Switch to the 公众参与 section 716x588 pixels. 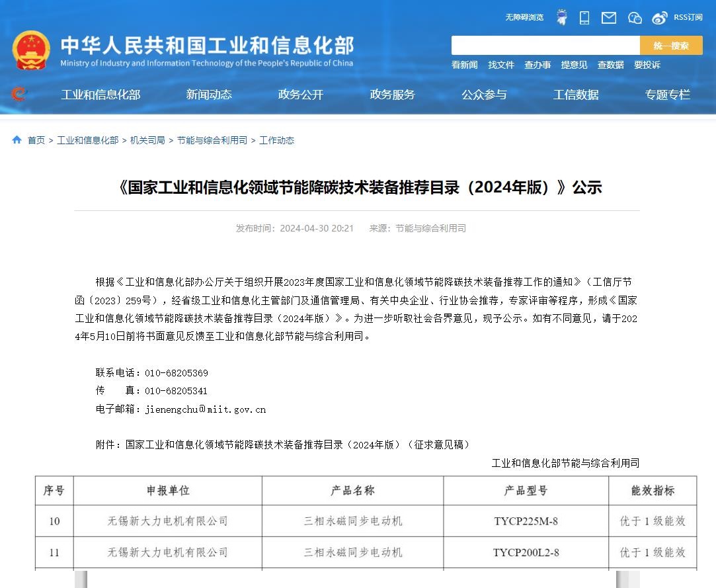coord(485,95)
